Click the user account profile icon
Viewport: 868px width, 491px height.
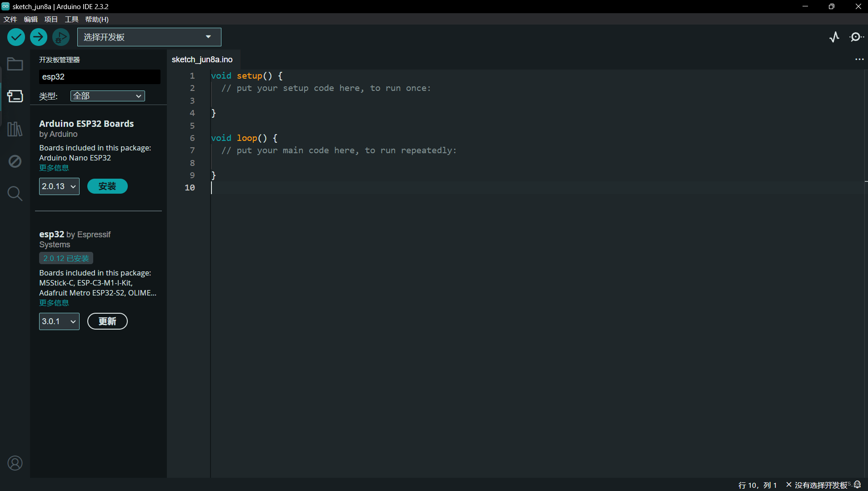(15, 463)
